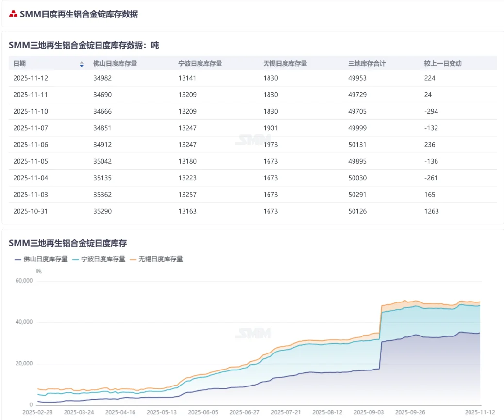
Task: Click Ningbo value 13180
Action: pyautogui.click(x=187, y=161)
